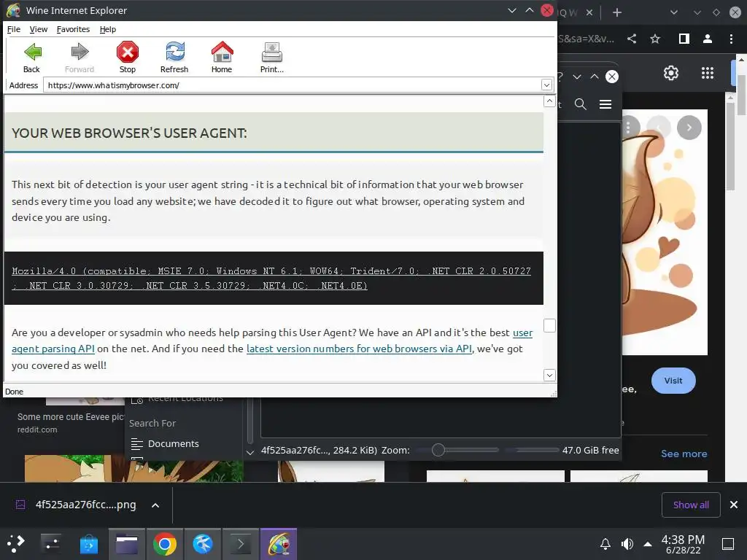This screenshot has width=747, height=560.
Task: Open the hamburger menu icon
Action: [x=605, y=104]
